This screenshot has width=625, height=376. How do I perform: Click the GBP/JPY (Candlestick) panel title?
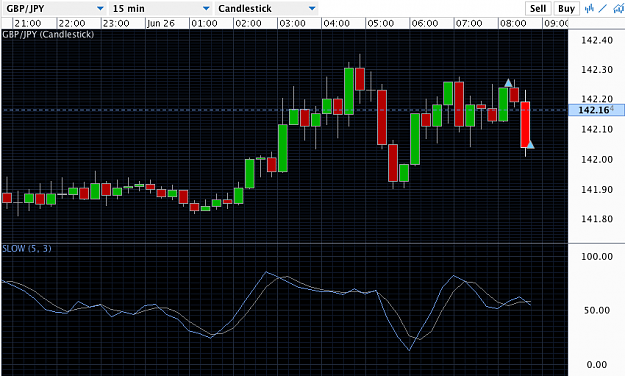(x=48, y=35)
